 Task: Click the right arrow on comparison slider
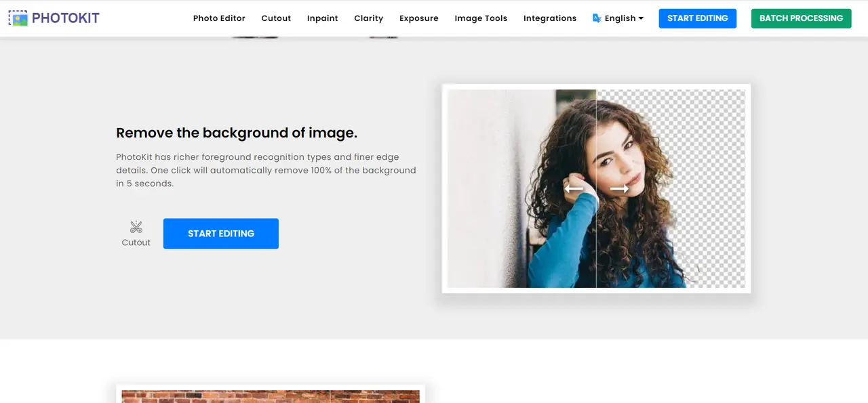619,189
